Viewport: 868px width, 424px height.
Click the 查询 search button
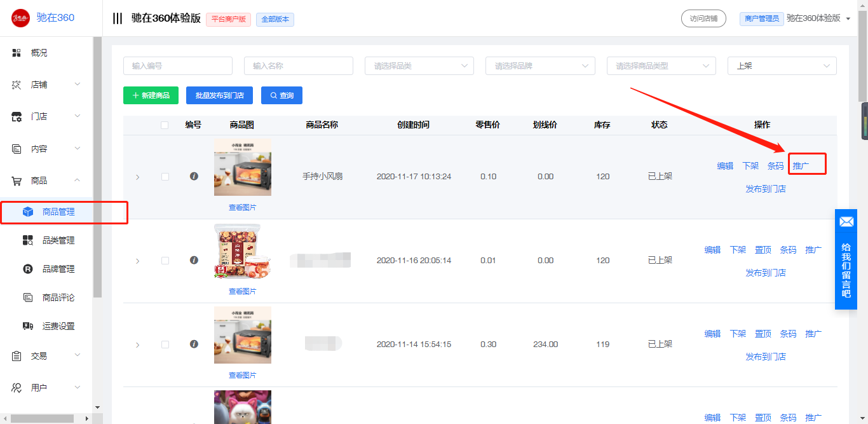(281, 95)
